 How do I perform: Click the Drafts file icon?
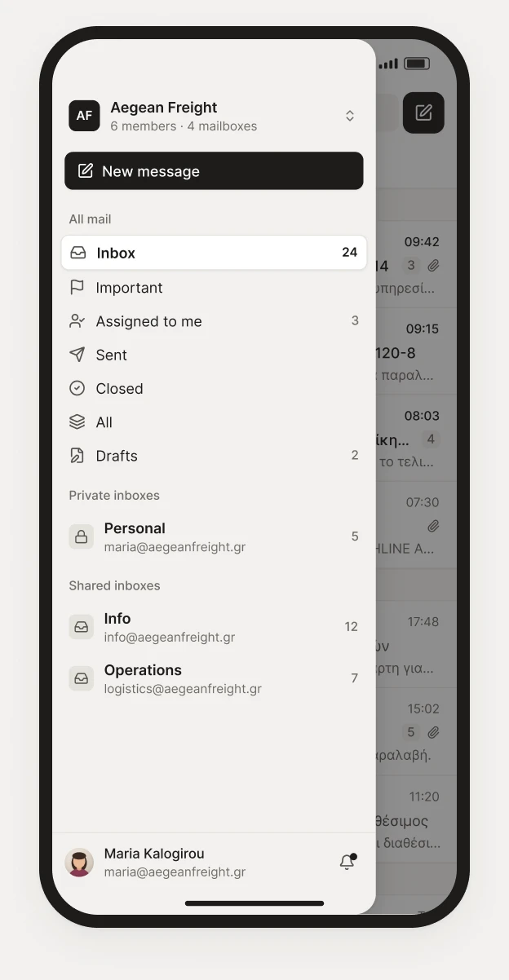[x=77, y=456]
